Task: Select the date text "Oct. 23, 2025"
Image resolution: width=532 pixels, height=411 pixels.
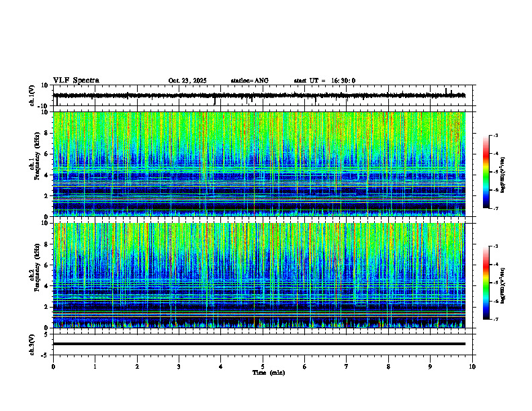Action: click(187, 81)
